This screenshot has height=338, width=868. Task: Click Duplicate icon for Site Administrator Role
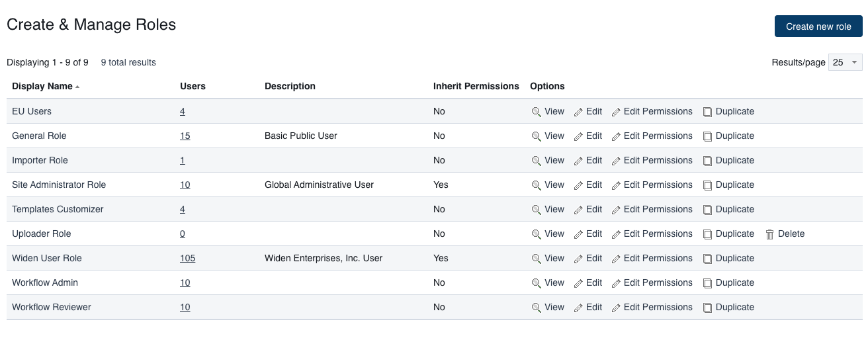pos(707,185)
